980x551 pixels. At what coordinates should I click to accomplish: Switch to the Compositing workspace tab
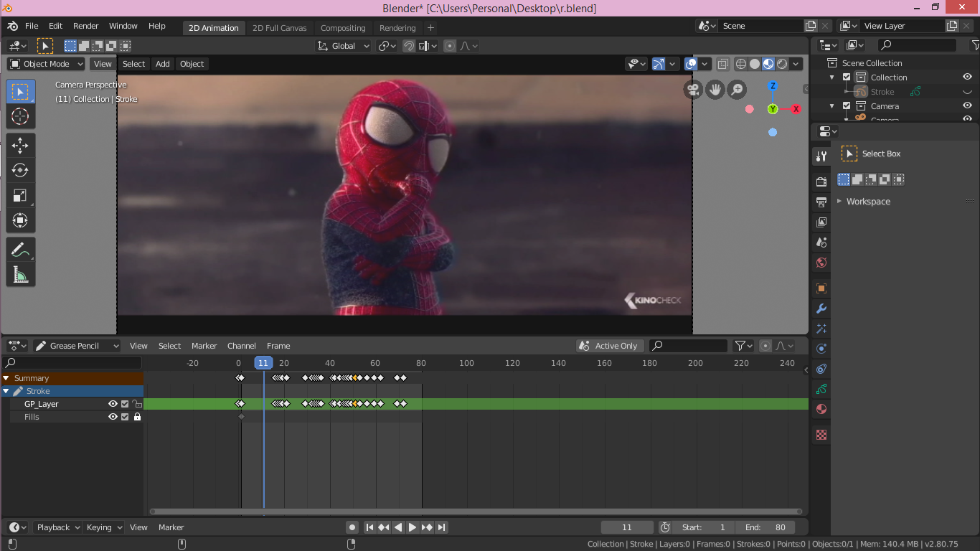click(x=343, y=27)
